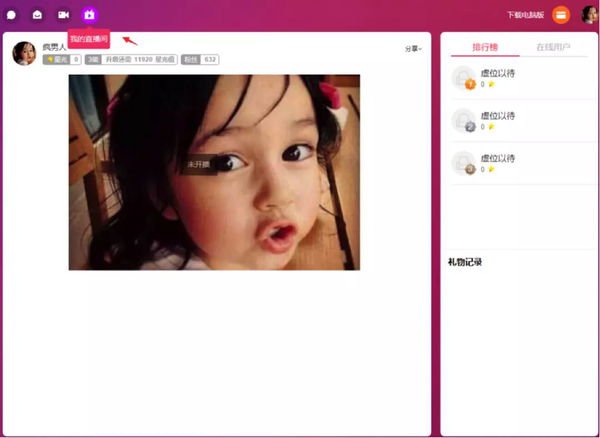This screenshot has width=600, height=438.
Task: Click the rank 2 placeholder avatar
Action: [463, 120]
